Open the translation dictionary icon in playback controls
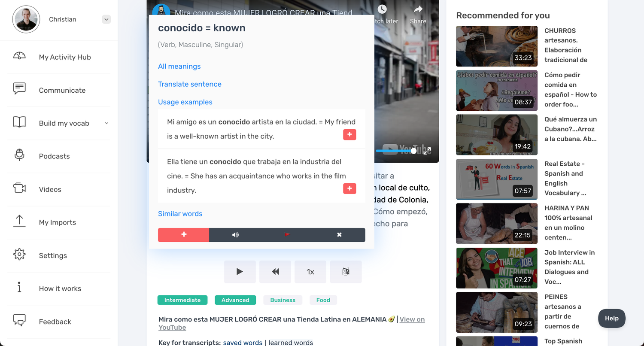The image size is (644, 346). 346,271
